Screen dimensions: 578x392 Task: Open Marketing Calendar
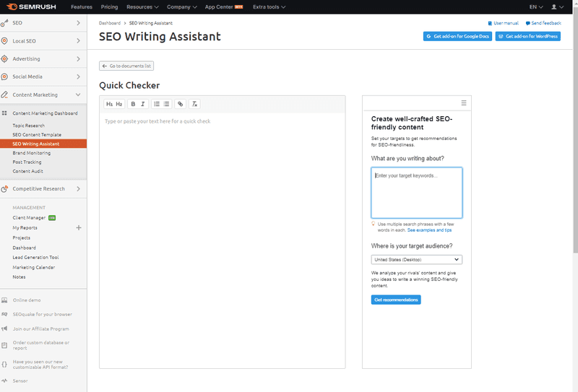coord(33,267)
